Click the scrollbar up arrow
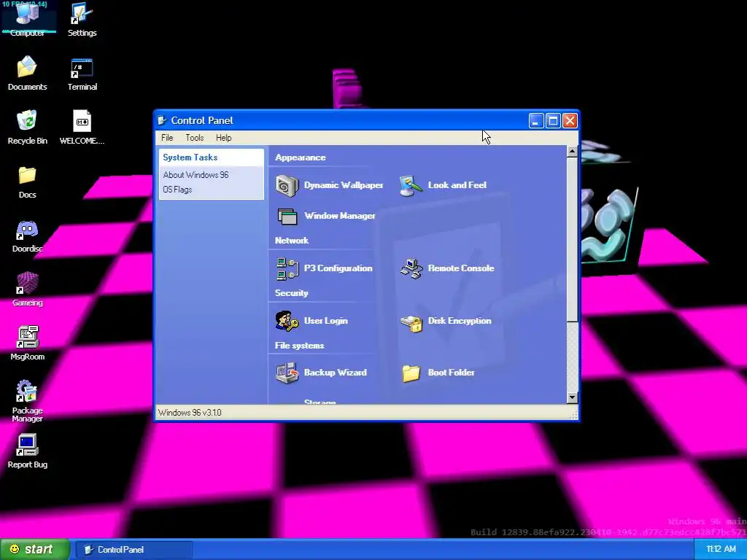The image size is (747, 560). pyautogui.click(x=572, y=152)
